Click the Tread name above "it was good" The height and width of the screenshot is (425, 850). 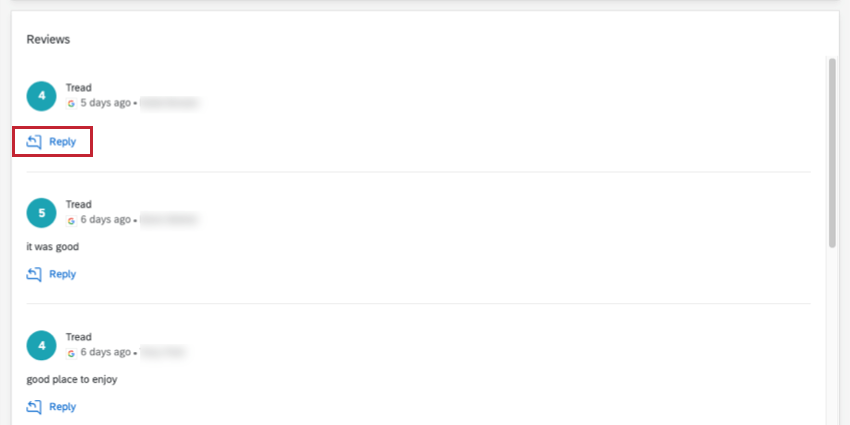pyautogui.click(x=79, y=204)
